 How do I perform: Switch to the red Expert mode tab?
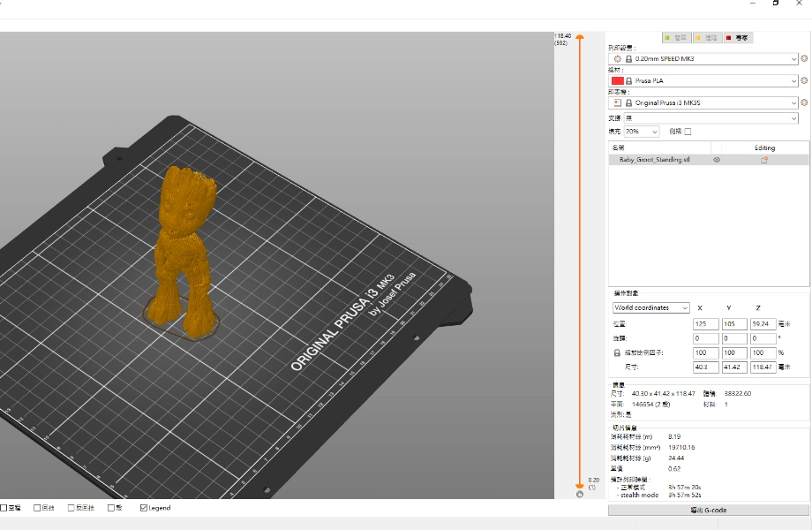point(739,38)
